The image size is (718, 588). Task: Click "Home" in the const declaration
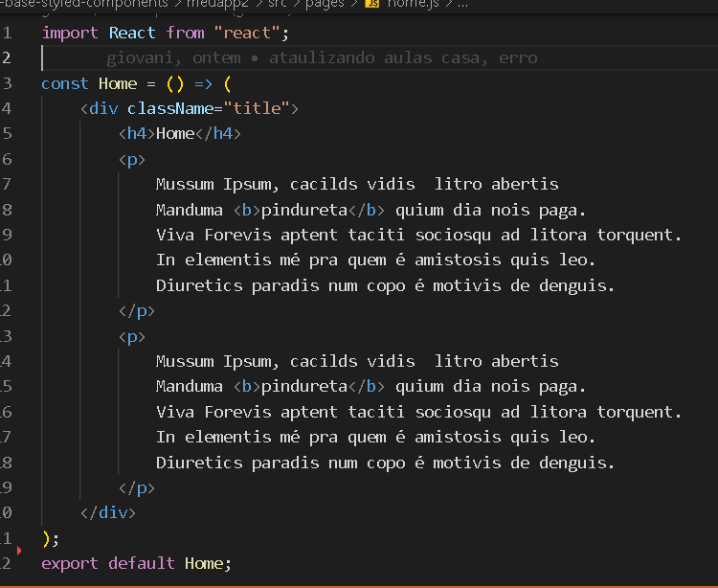[118, 84]
